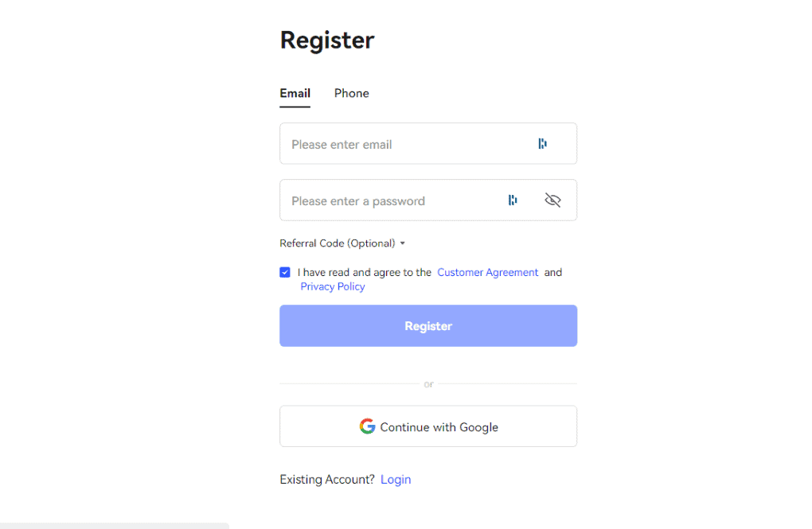The image size is (812, 529).
Task: Switch to the Phone tab
Action: click(x=351, y=94)
